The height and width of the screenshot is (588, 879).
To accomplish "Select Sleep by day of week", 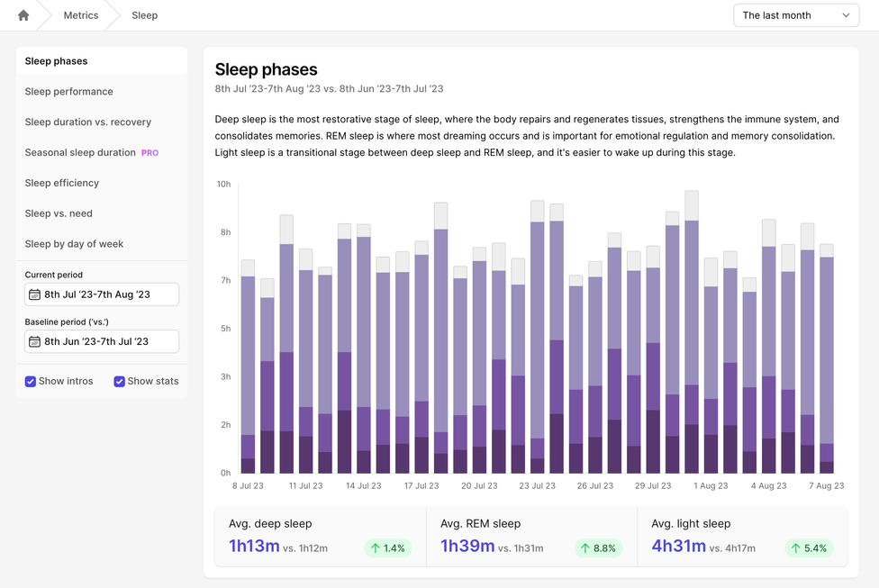I will click(74, 244).
